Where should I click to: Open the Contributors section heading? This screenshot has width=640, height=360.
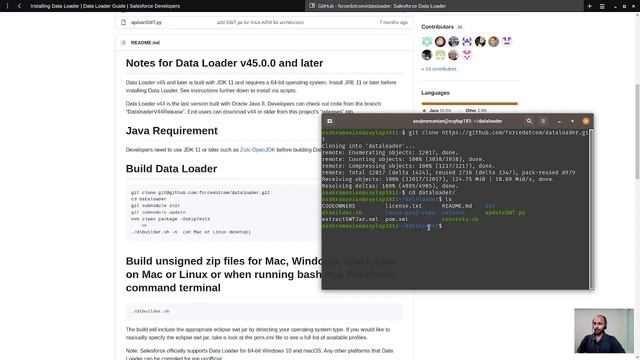(x=437, y=27)
